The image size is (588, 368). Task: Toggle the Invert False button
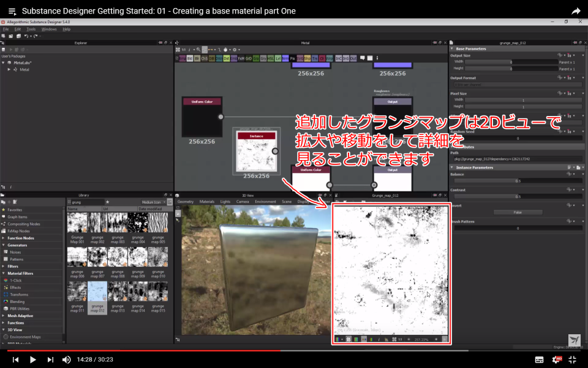(x=518, y=213)
